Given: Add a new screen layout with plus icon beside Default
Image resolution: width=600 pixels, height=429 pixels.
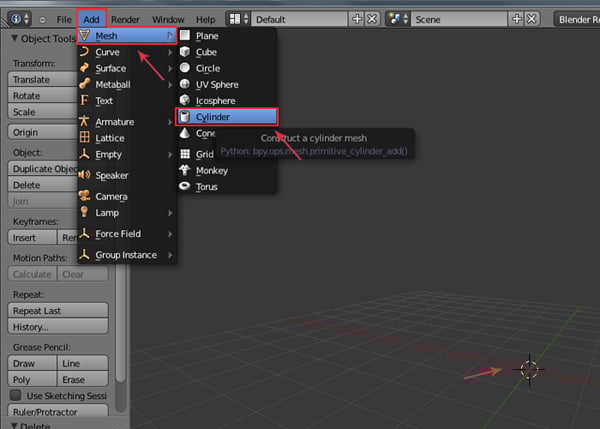Looking at the screenshot, I should (357, 19).
